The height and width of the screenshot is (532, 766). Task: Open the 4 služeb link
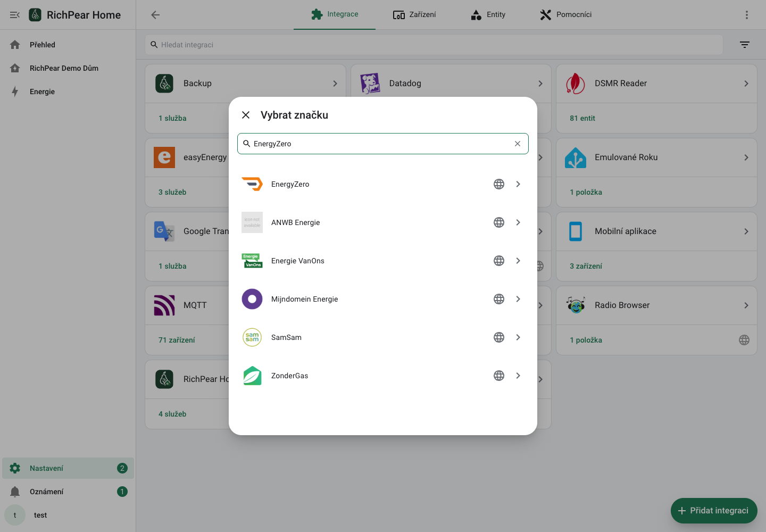click(x=172, y=414)
